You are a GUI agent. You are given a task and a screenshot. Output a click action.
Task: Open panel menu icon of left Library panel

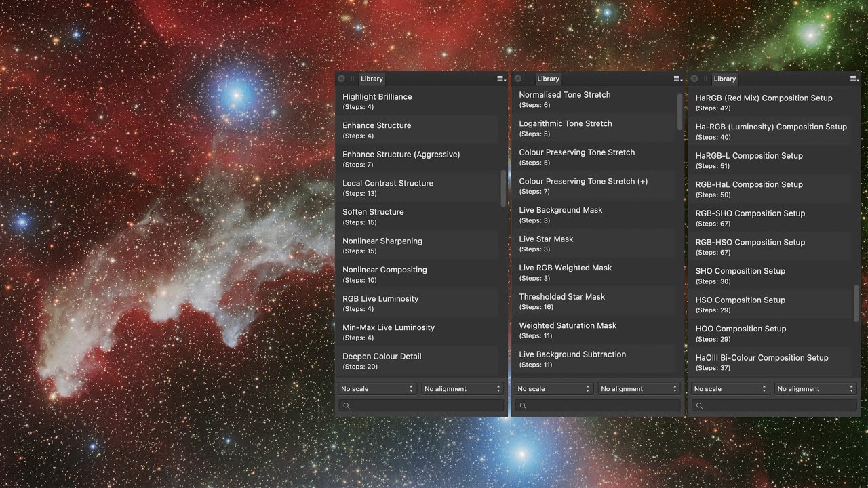(x=501, y=79)
